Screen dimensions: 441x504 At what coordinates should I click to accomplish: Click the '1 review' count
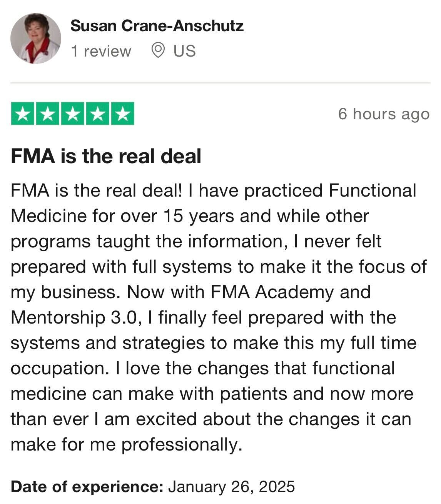tap(101, 51)
